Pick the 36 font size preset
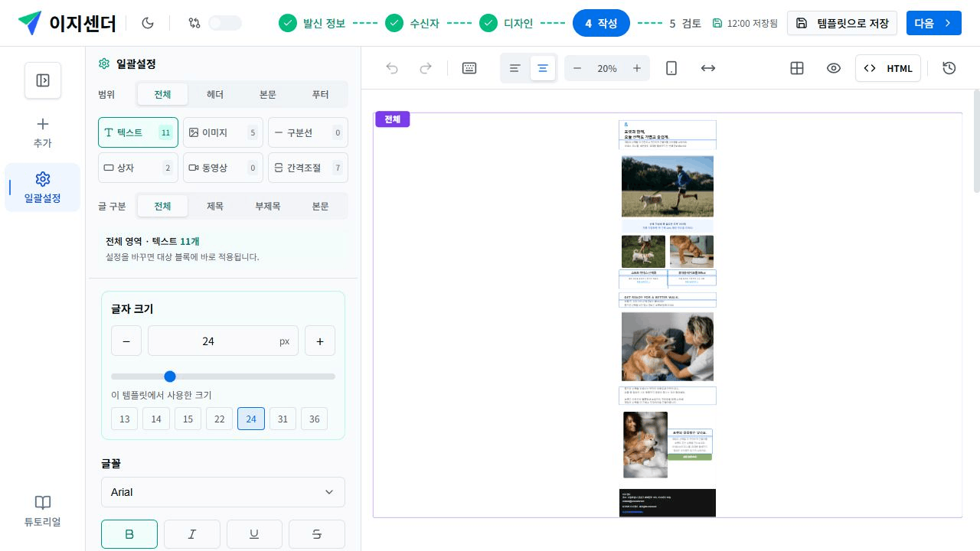This screenshot has height=551, width=980. point(315,419)
